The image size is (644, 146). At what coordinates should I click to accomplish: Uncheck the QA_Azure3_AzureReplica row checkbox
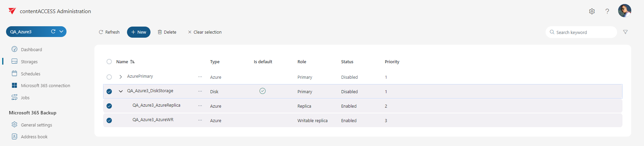point(109,106)
